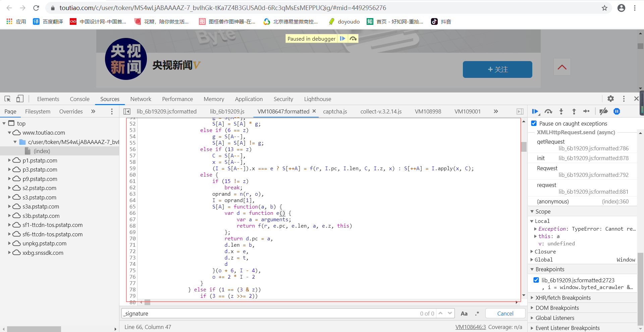
Task: Click the Step arrow icon
Action: click(x=586, y=111)
